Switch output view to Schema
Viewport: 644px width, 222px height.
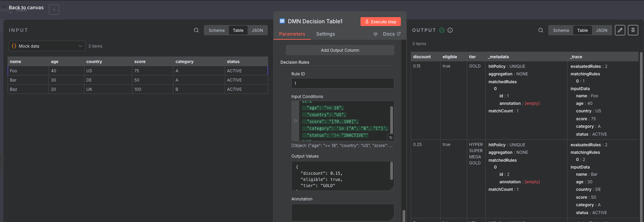[561, 30]
